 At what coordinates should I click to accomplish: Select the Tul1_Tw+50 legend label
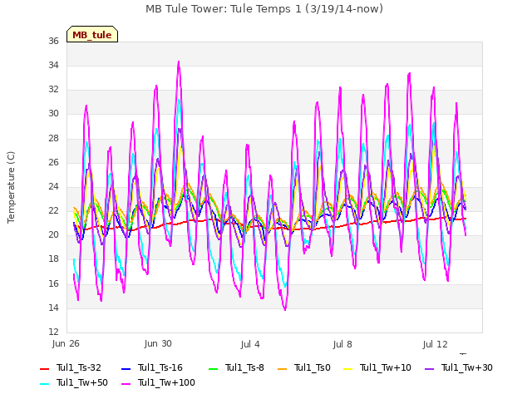pos(82,382)
